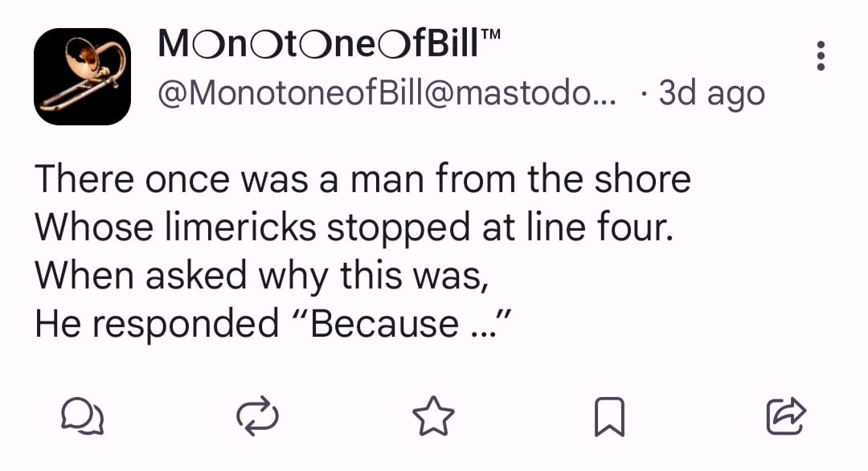Share the post via share icon
Screen dimensions: 868x471
784,417
